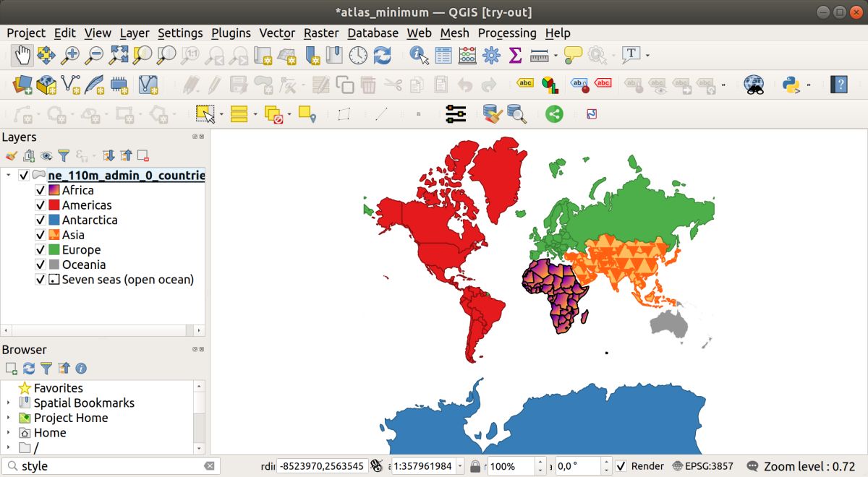The height and width of the screenshot is (477, 868).
Task: Click the Map Tips speech bubble icon
Action: (x=574, y=54)
